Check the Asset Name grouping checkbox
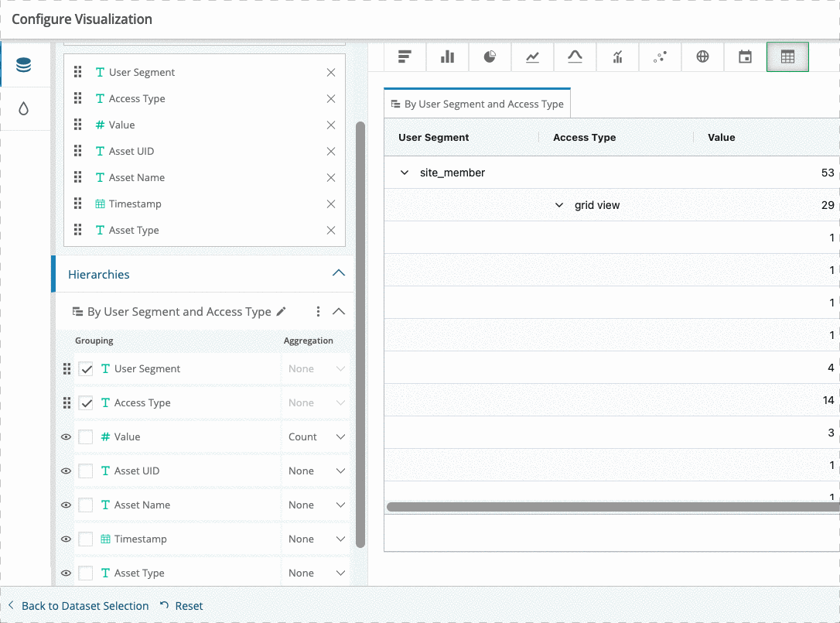The width and height of the screenshot is (840, 623). coord(86,505)
